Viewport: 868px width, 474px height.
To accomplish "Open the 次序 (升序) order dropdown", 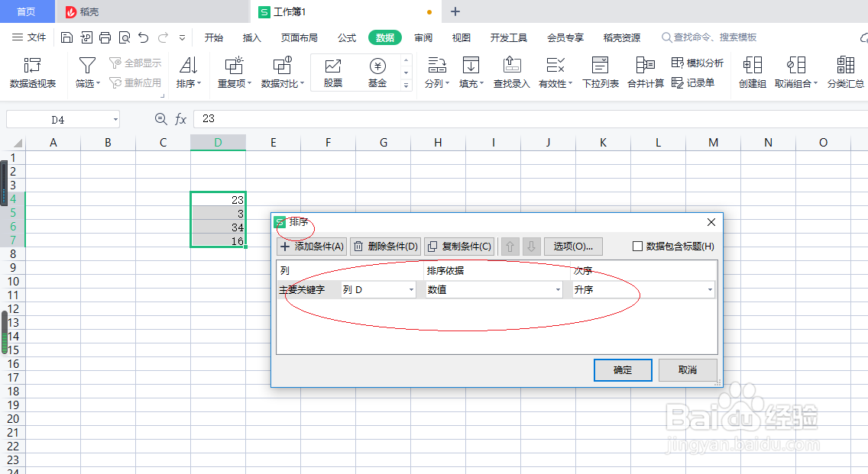I will click(709, 289).
